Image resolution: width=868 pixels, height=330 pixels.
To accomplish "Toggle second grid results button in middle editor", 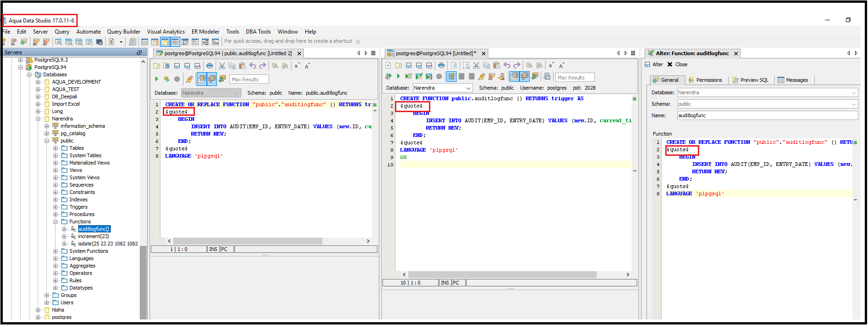I will click(525, 76).
